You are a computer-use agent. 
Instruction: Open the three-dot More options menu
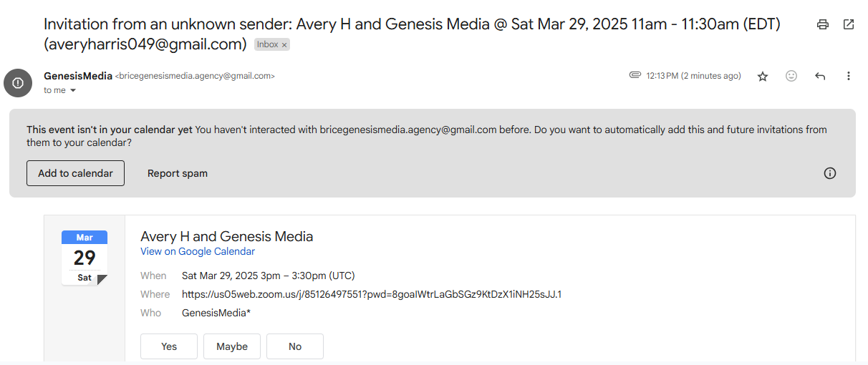click(849, 76)
